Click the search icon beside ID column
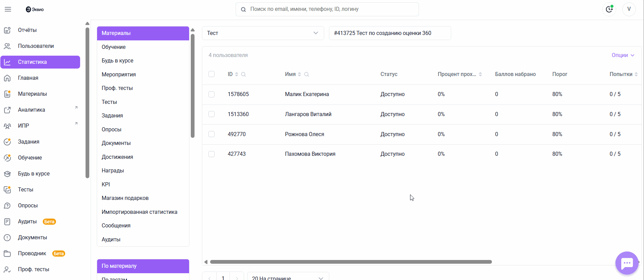Image resolution: width=644 pixels, height=280 pixels. tap(243, 74)
